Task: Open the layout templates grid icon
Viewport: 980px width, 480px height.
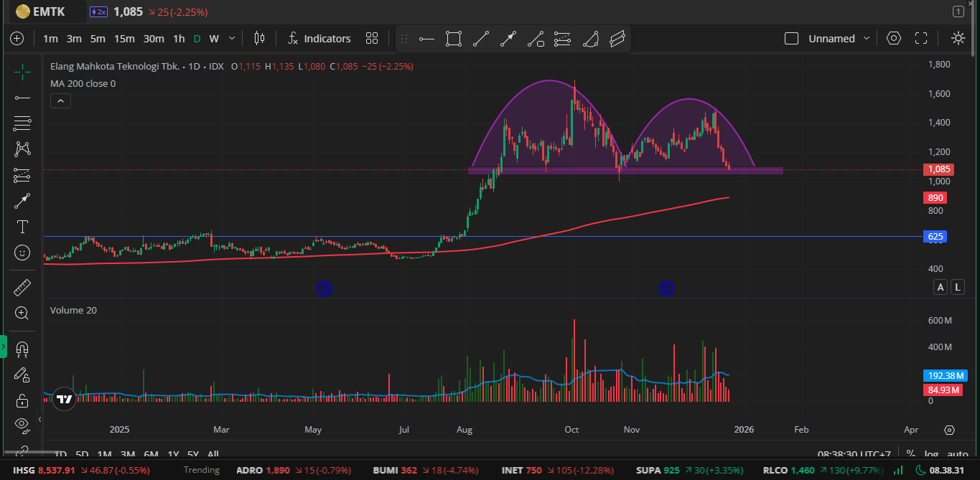Action: 372,39
